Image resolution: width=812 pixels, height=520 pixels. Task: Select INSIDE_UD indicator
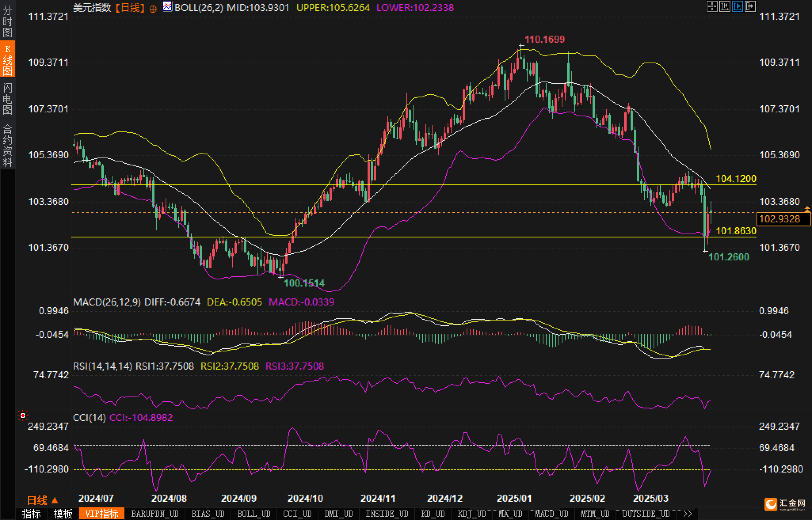click(387, 514)
